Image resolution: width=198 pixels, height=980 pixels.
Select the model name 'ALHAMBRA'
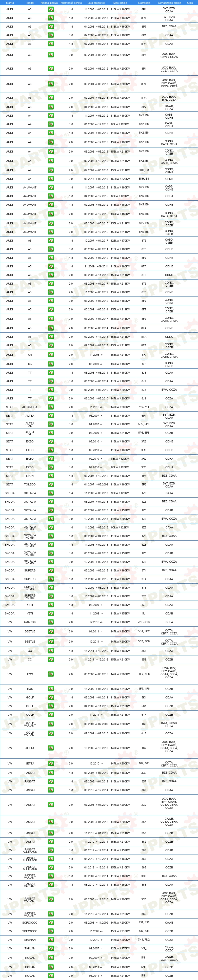30,407
